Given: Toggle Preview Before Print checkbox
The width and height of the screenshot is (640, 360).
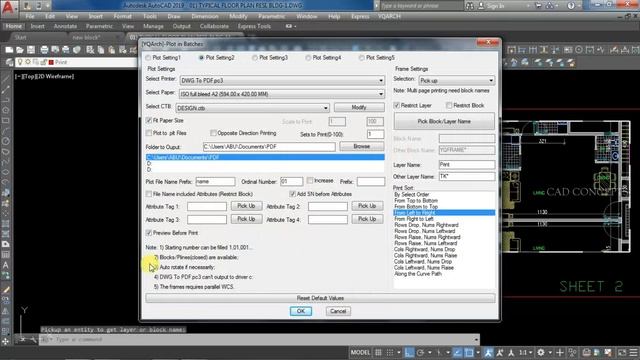Looking at the screenshot, I should click(x=149, y=233).
